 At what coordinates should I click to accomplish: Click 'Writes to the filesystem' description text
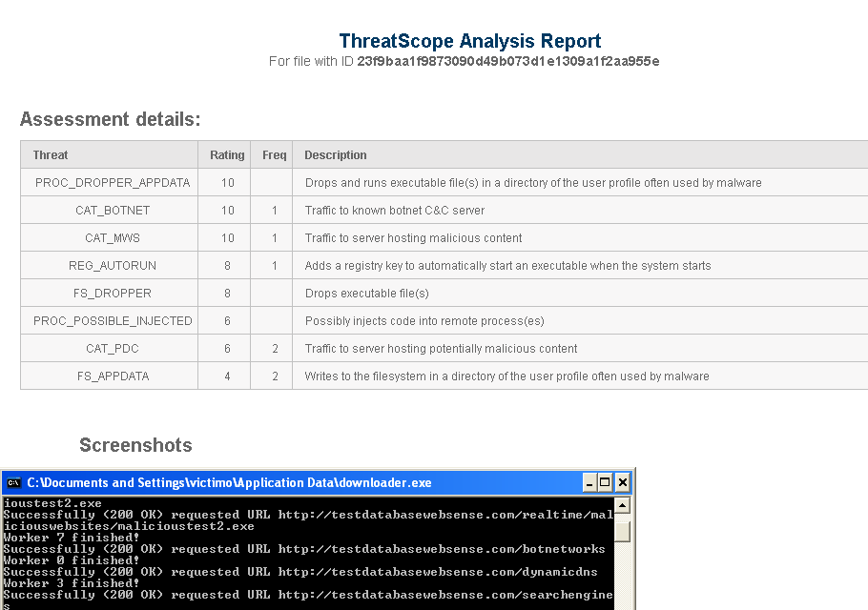click(x=507, y=376)
